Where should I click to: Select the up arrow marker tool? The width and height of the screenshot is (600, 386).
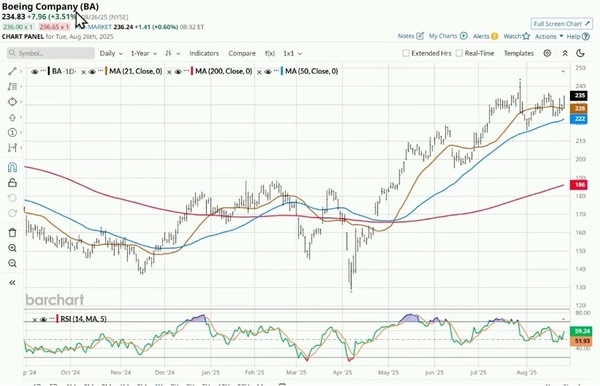12,117
